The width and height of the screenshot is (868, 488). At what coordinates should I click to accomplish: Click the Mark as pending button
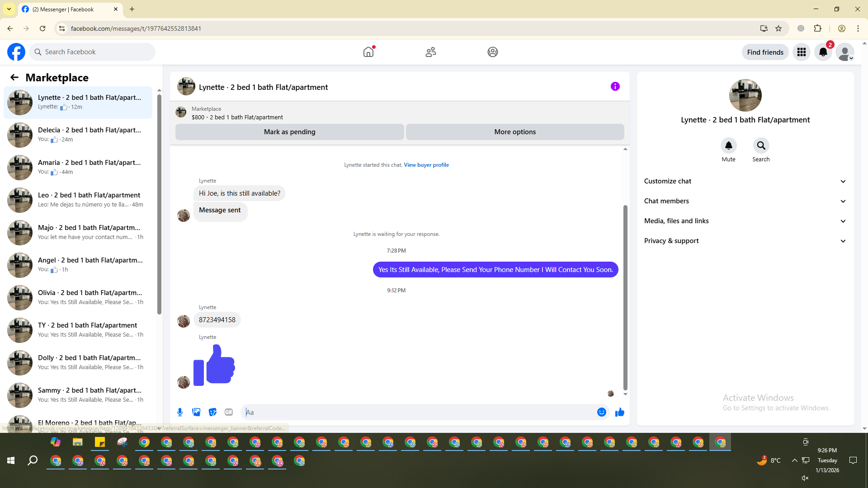pos(289,132)
